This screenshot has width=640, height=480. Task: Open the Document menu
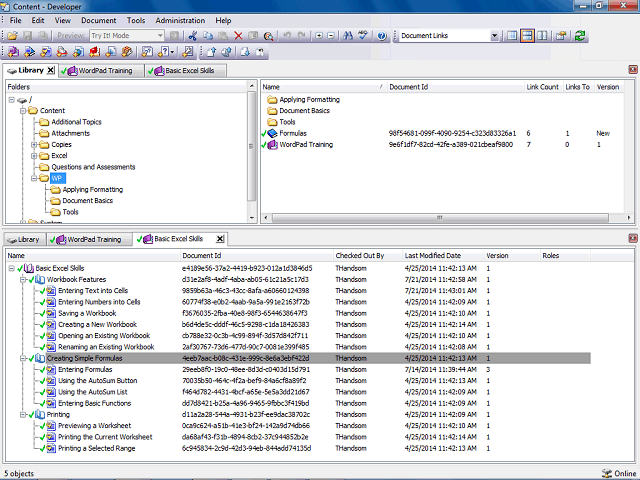pyautogui.click(x=99, y=20)
